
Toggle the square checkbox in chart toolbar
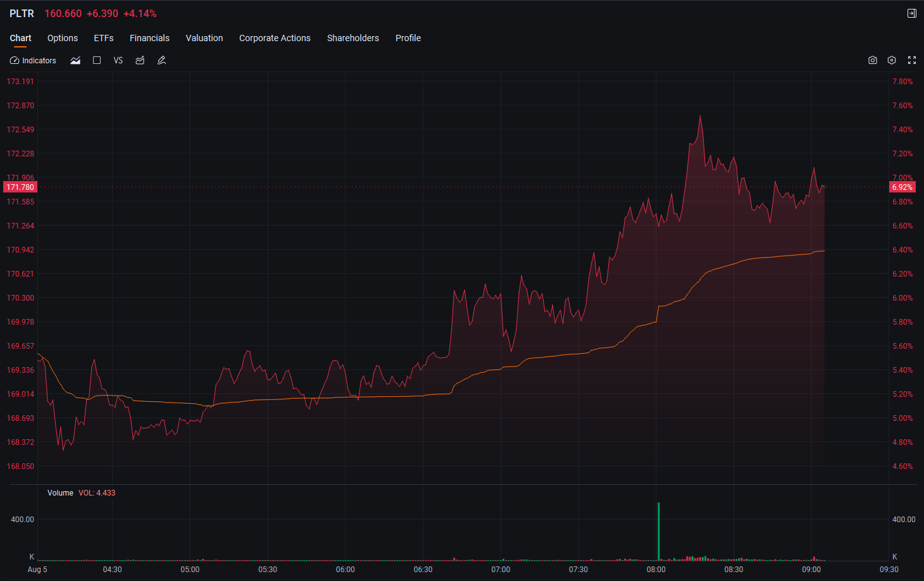(x=97, y=61)
